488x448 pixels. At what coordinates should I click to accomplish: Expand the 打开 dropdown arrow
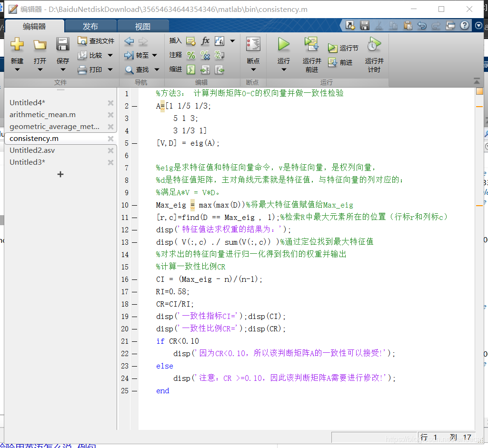click(x=40, y=70)
